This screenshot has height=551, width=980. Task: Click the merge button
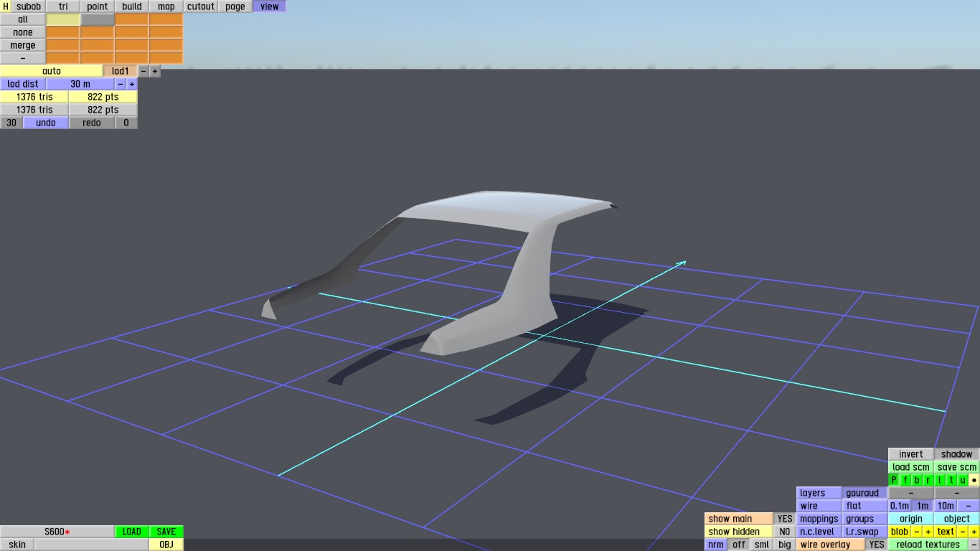[23, 45]
